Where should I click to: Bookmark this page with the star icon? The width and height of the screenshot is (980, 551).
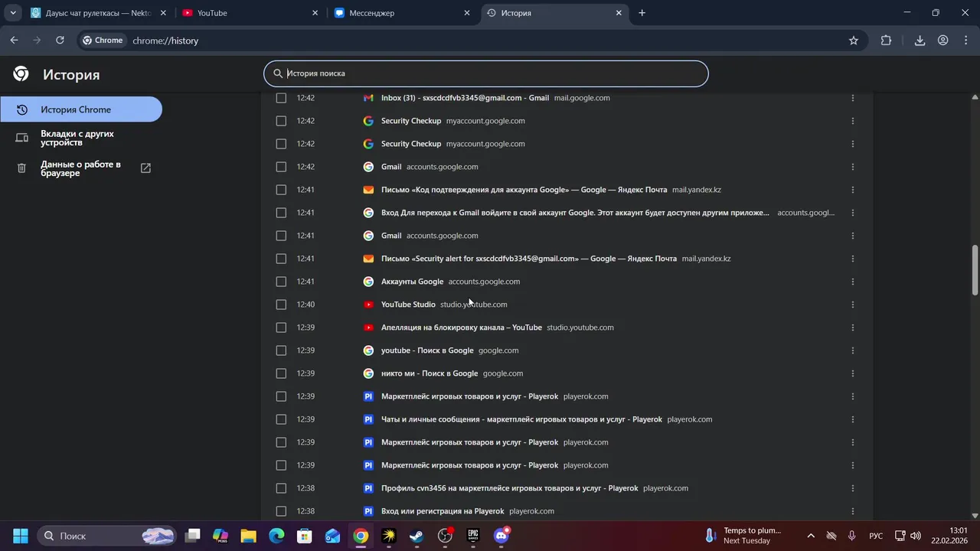coord(854,41)
